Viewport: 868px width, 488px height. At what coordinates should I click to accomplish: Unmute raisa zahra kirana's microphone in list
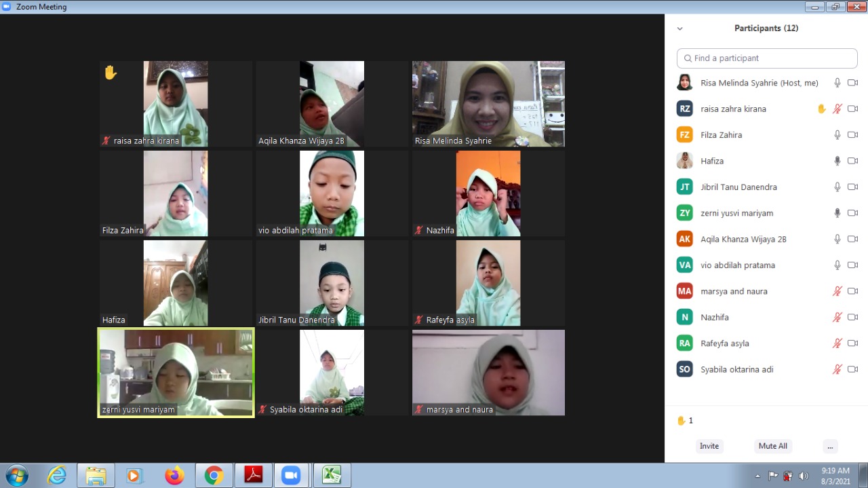[837, 109]
